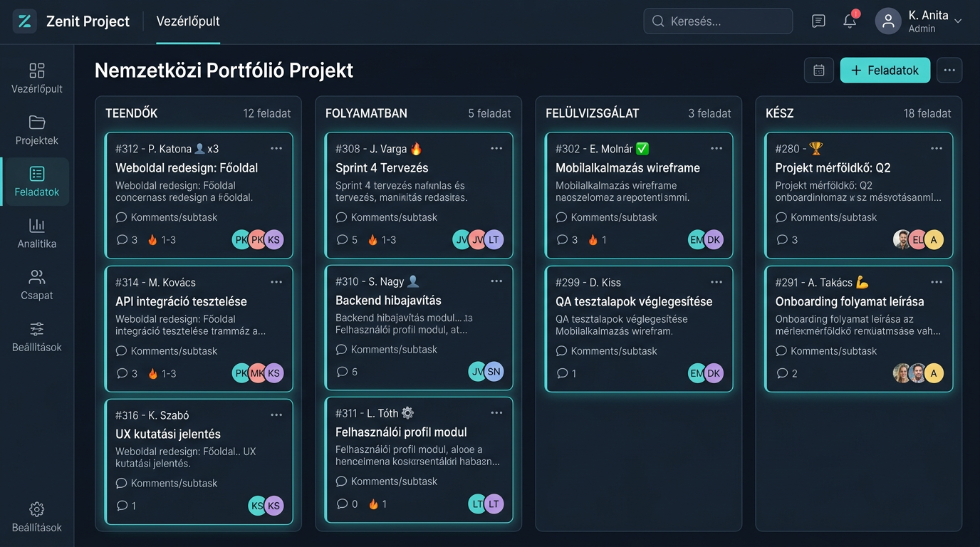
Task: Click Komments/subtask on QA tesztalapok card
Action: point(607,350)
